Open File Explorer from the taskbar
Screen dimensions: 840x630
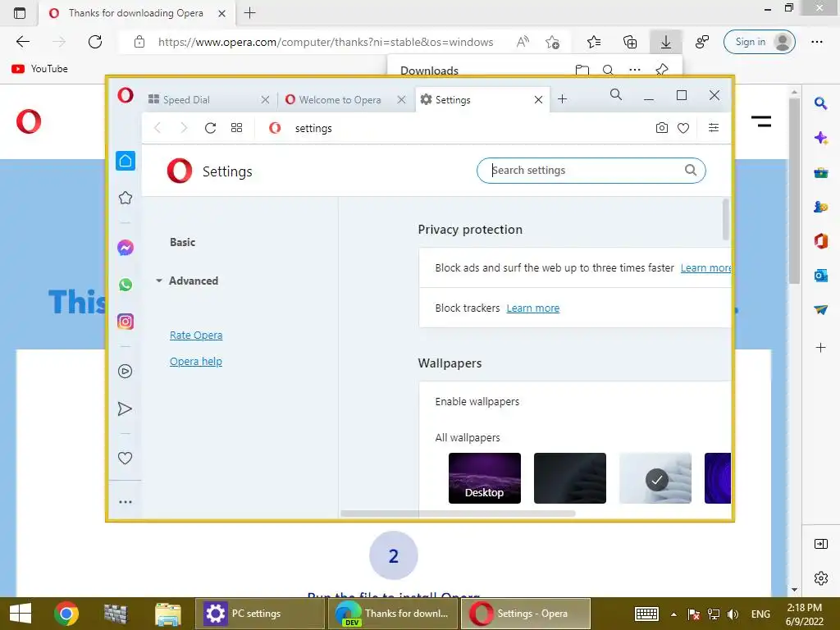[x=167, y=614]
